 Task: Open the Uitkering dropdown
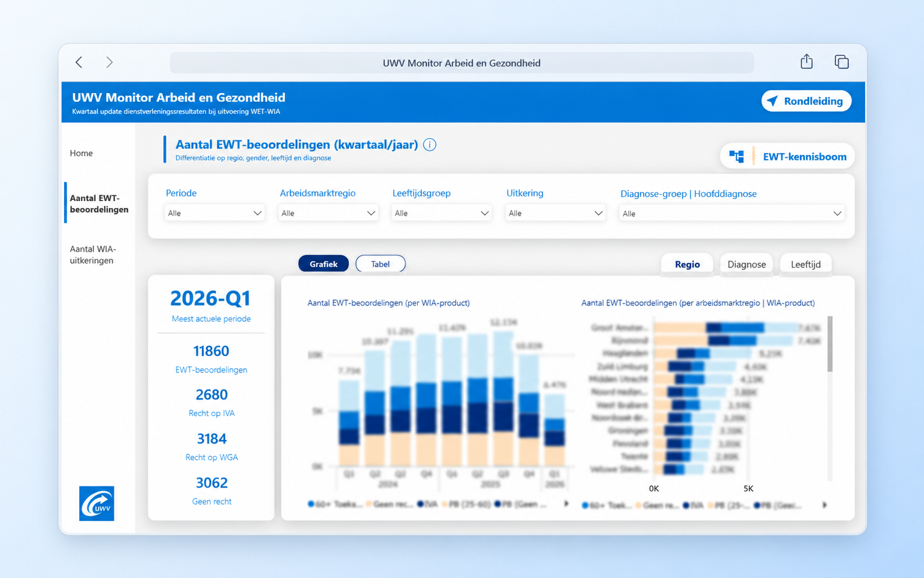pyautogui.click(x=555, y=213)
